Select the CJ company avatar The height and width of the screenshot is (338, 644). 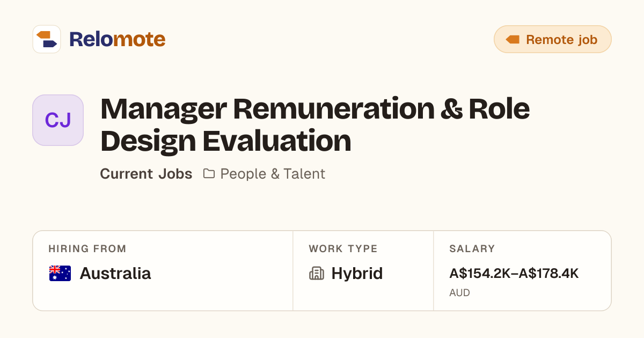click(x=58, y=120)
